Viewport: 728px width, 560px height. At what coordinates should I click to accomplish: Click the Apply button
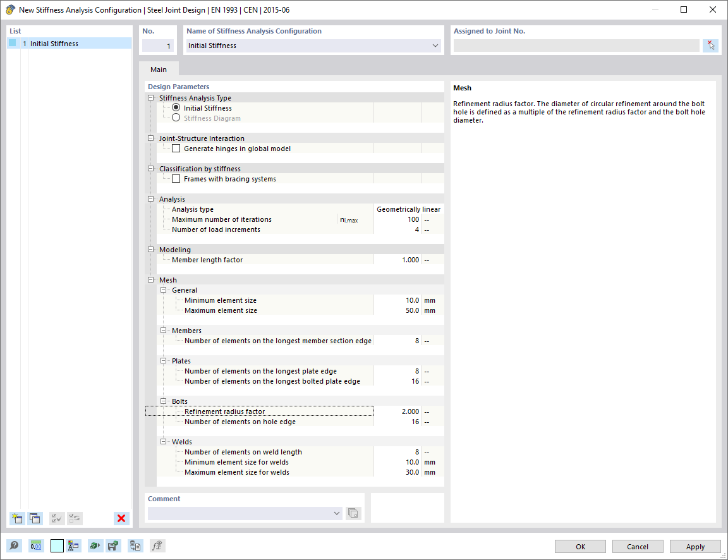pyautogui.click(x=695, y=547)
